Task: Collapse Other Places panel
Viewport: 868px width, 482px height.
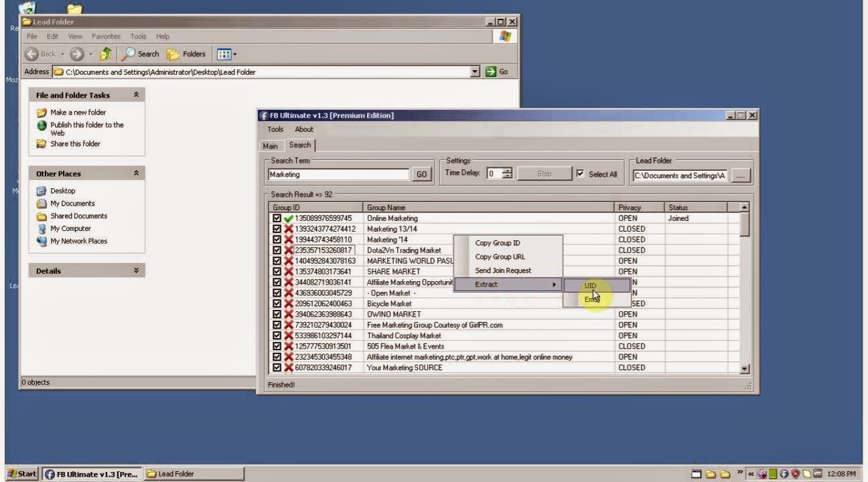Action: point(136,173)
